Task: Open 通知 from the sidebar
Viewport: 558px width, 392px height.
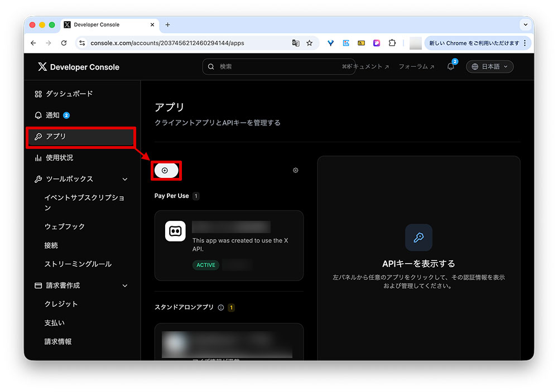Action: pyautogui.click(x=54, y=115)
